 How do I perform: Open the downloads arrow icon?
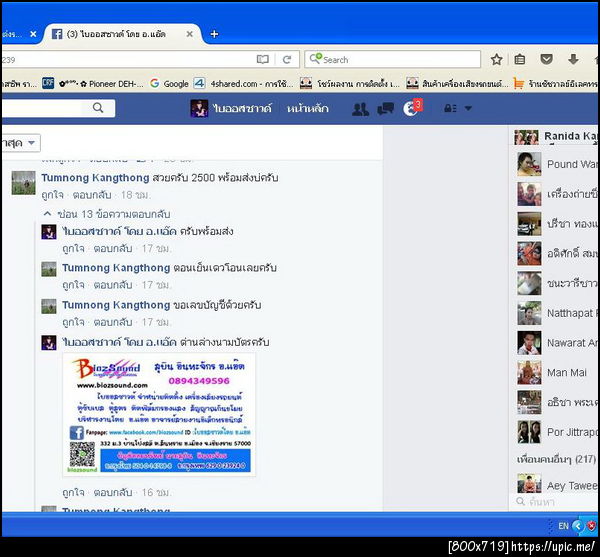coord(573,59)
